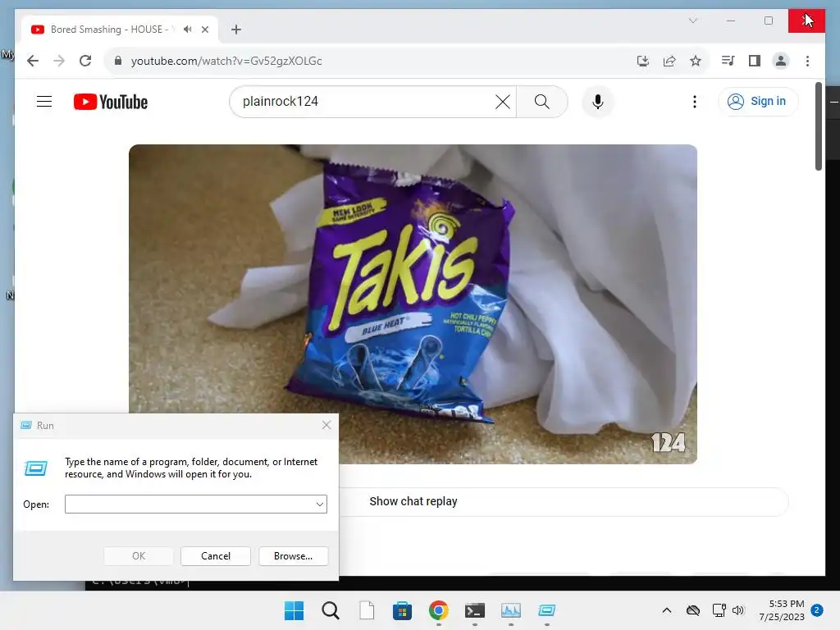Open network status tray icon
Screen dimensions: 840x630
coord(719,610)
